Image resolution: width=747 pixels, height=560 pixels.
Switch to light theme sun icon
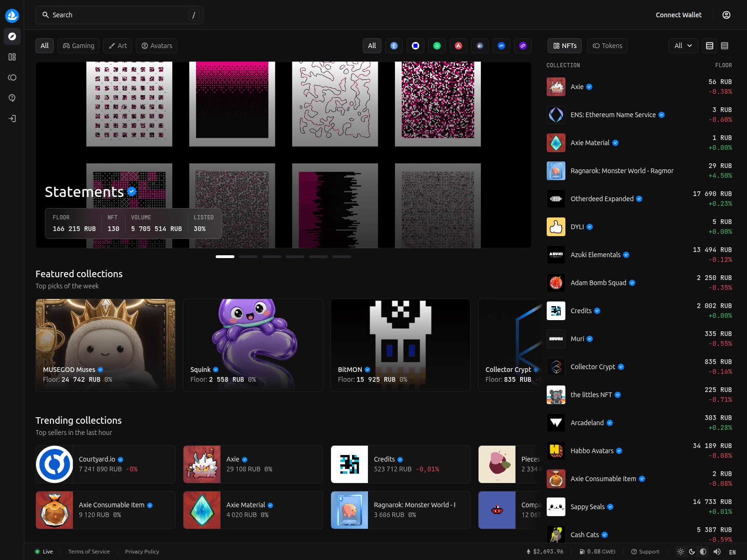[681, 552]
